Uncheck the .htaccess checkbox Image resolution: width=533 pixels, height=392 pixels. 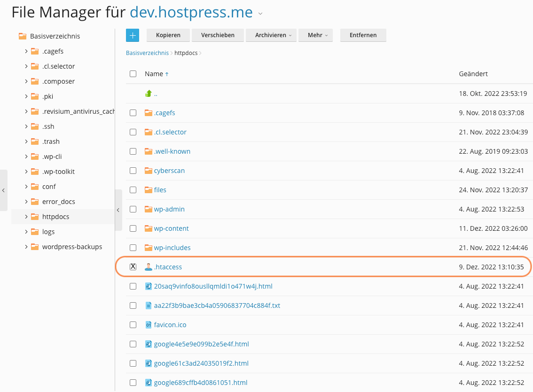133,267
